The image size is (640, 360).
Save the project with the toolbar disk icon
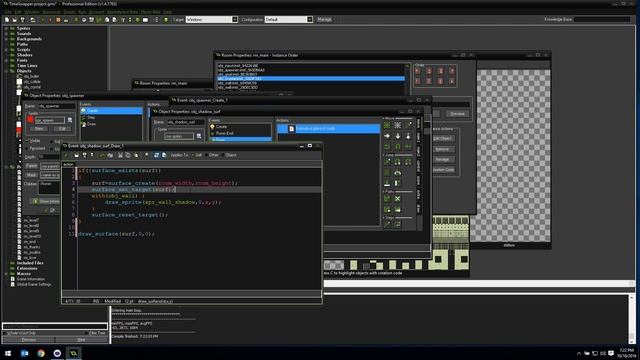pyautogui.click(x=22, y=20)
